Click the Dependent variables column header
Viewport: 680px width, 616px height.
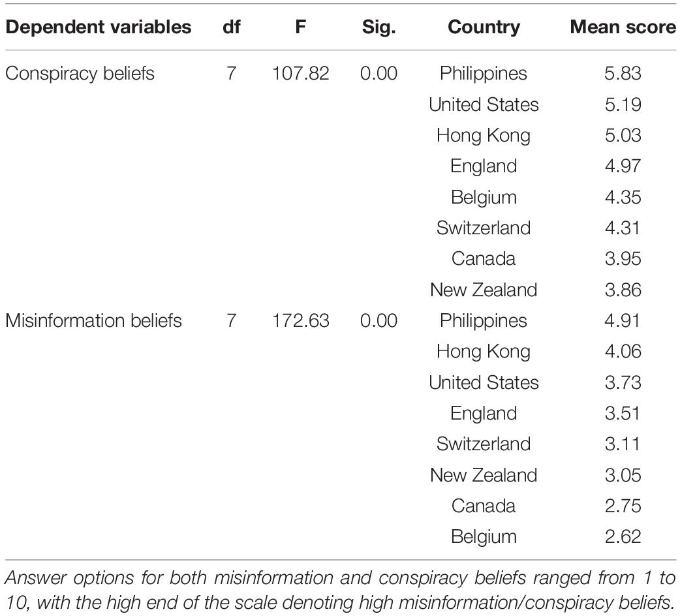(99, 27)
